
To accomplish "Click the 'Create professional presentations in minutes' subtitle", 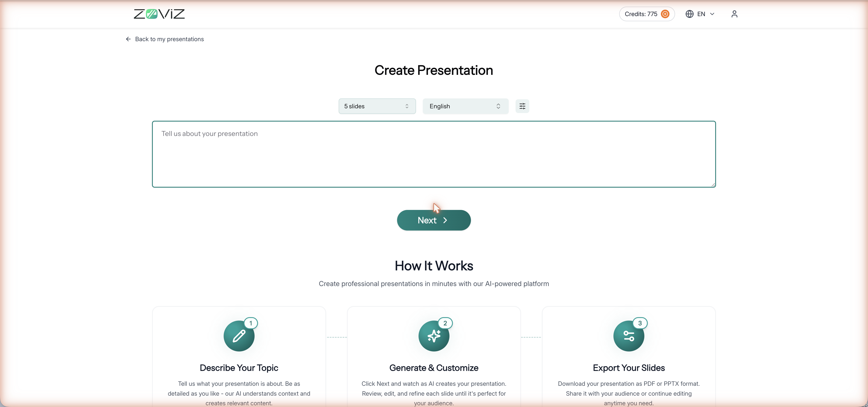I will click(x=434, y=284).
